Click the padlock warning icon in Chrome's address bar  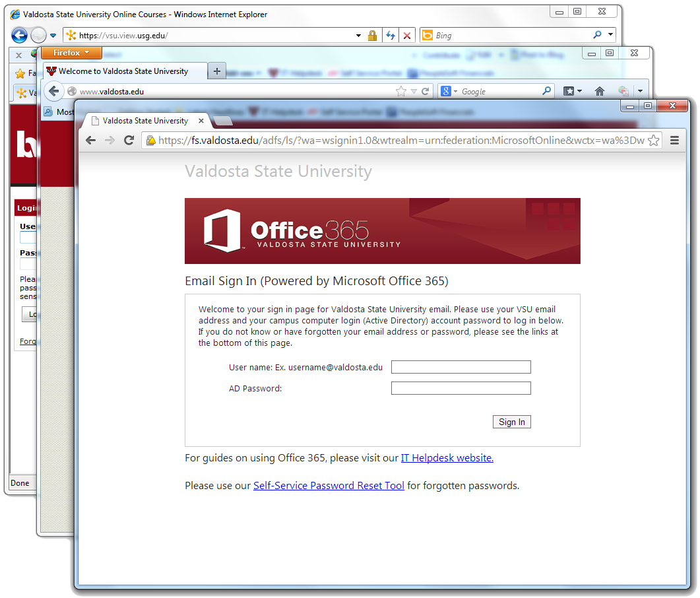[x=151, y=141]
